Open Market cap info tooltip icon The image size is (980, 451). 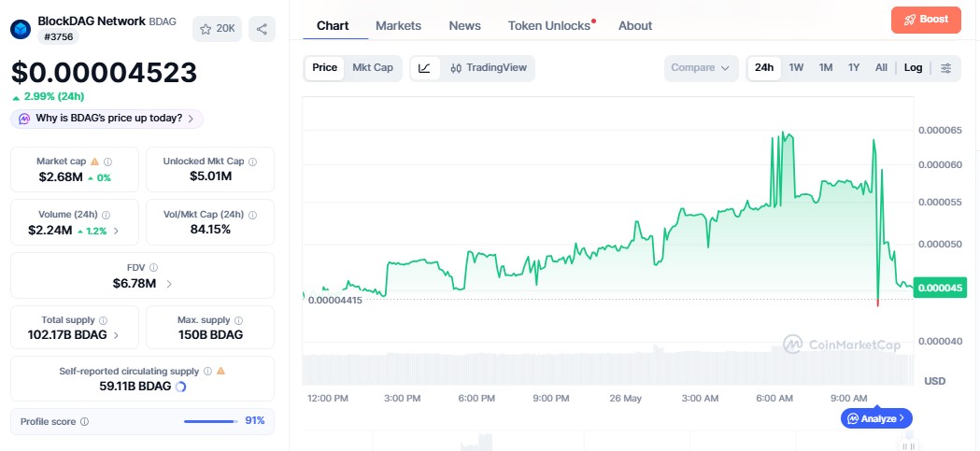click(x=108, y=162)
